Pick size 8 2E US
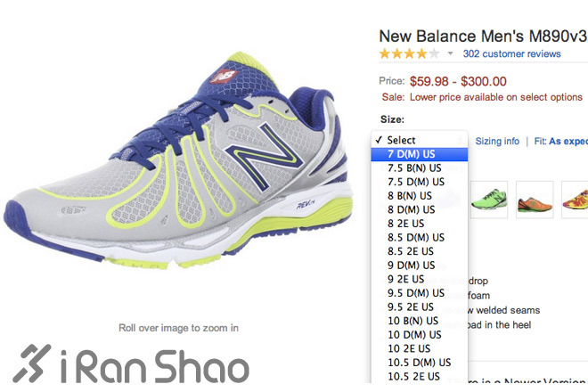588x392 pixels. 405,224
